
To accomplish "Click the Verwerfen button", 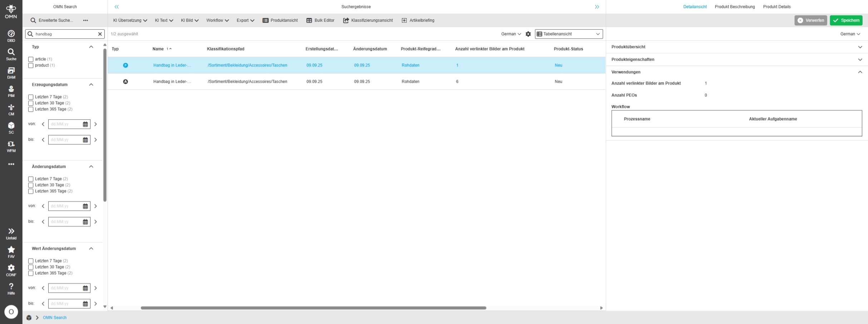I will tap(810, 20).
